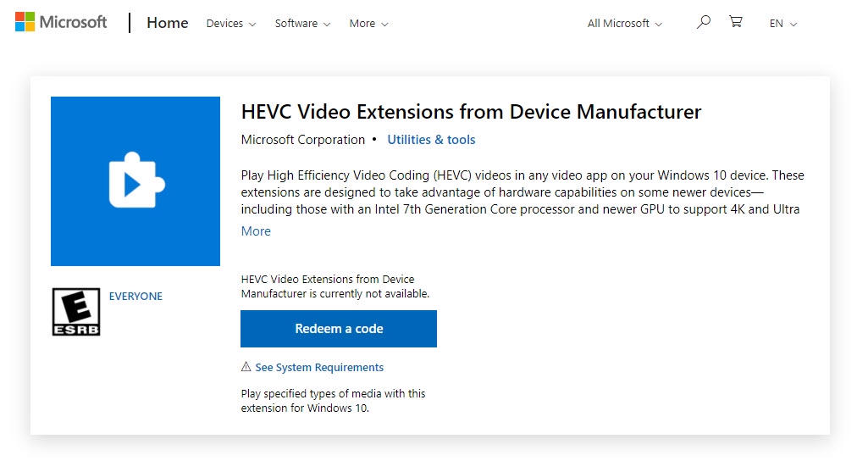Click the Microsoft Corporation publisher name
868x461 pixels.
coord(303,140)
